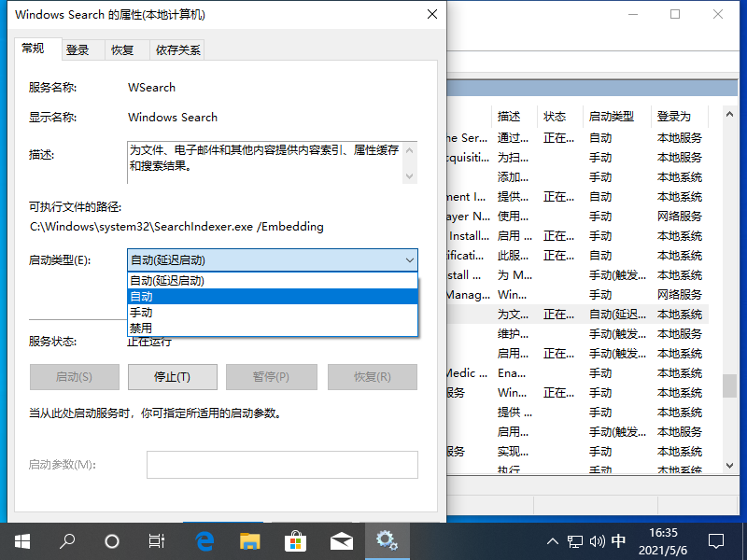Image resolution: width=747 pixels, height=560 pixels.
Task: Go to the 恢复 tab
Action: (x=122, y=50)
